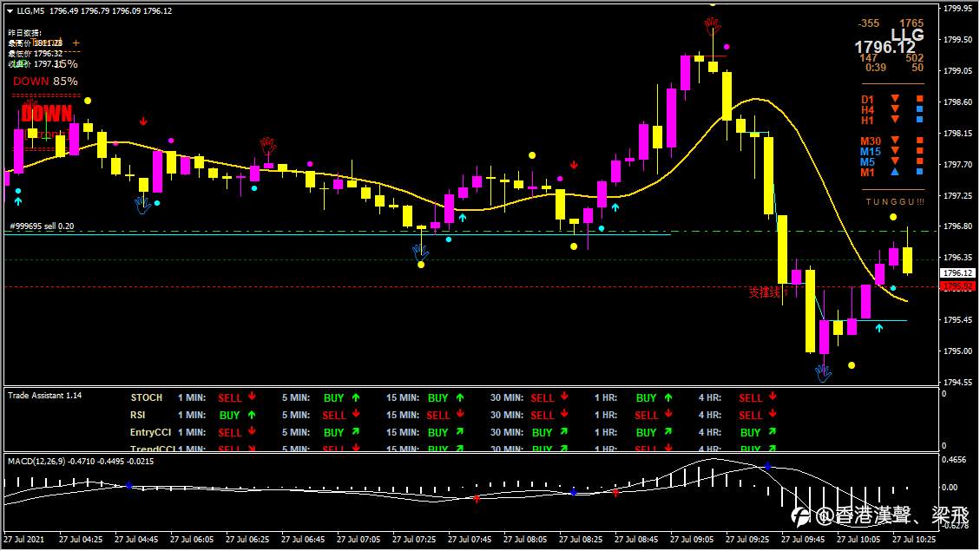Open the LLG,M5 chart dropdown triangle
This screenshot has width=980, height=551.
tap(10, 11)
